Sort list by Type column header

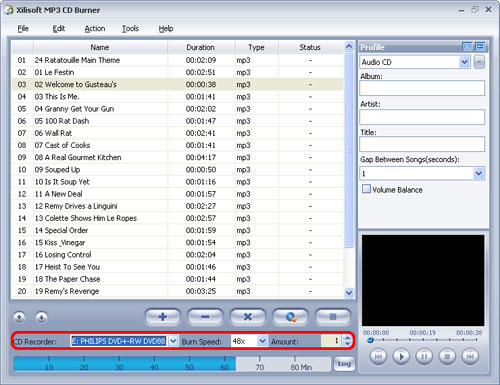(256, 47)
